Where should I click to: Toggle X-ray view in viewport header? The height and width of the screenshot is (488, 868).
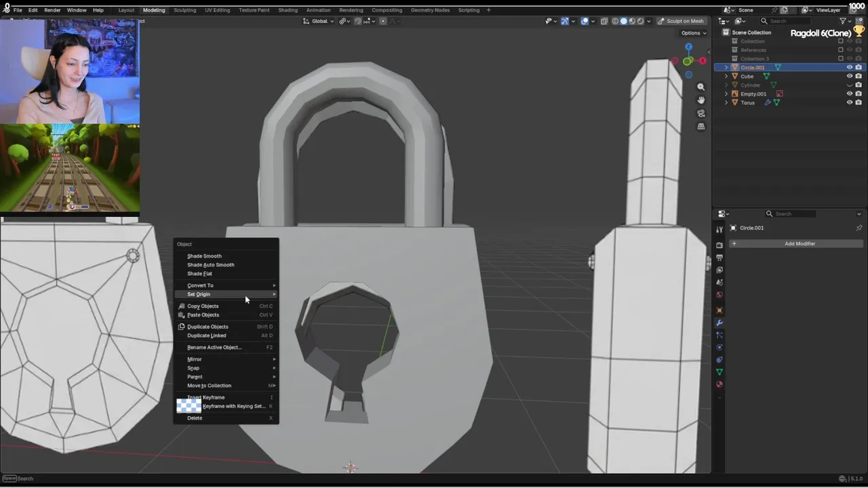pyautogui.click(x=604, y=21)
